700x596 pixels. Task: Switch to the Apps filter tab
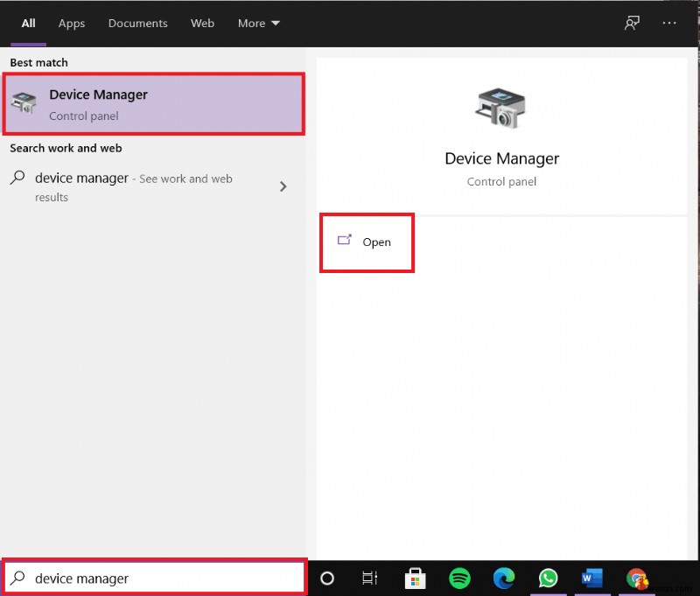pos(72,24)
